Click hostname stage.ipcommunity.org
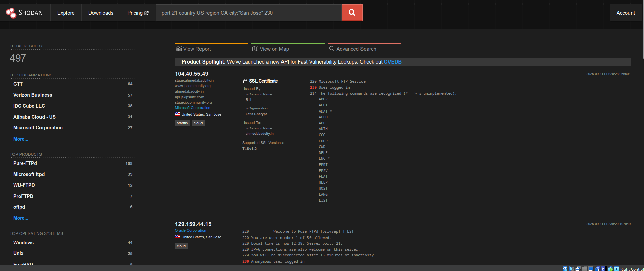The width and height of the screenshot is (644, 271). pyautogui.click(x=193, y=102)
